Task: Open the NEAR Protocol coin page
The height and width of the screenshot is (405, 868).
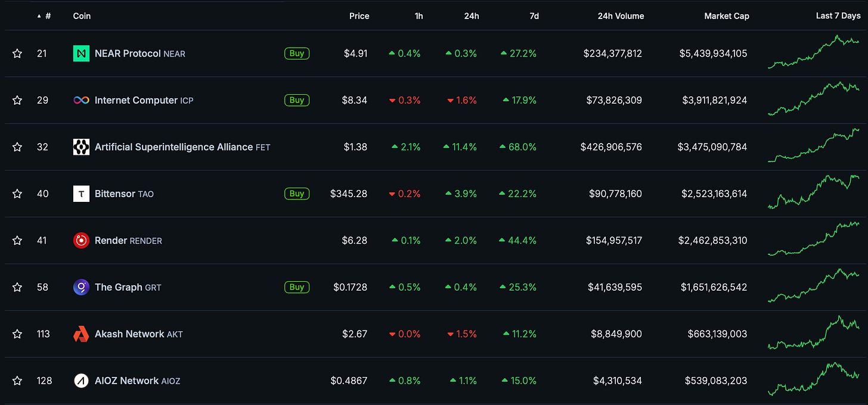Action: (x=140, y=54)
